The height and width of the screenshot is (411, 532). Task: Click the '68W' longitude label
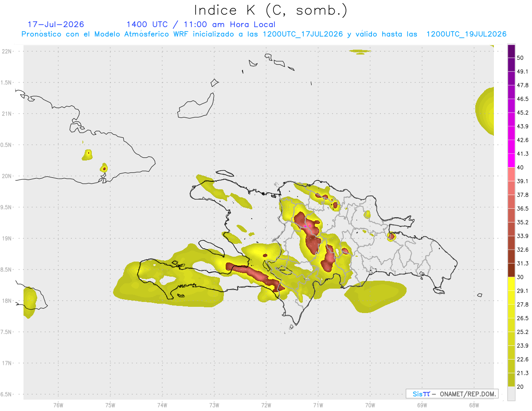474,405
